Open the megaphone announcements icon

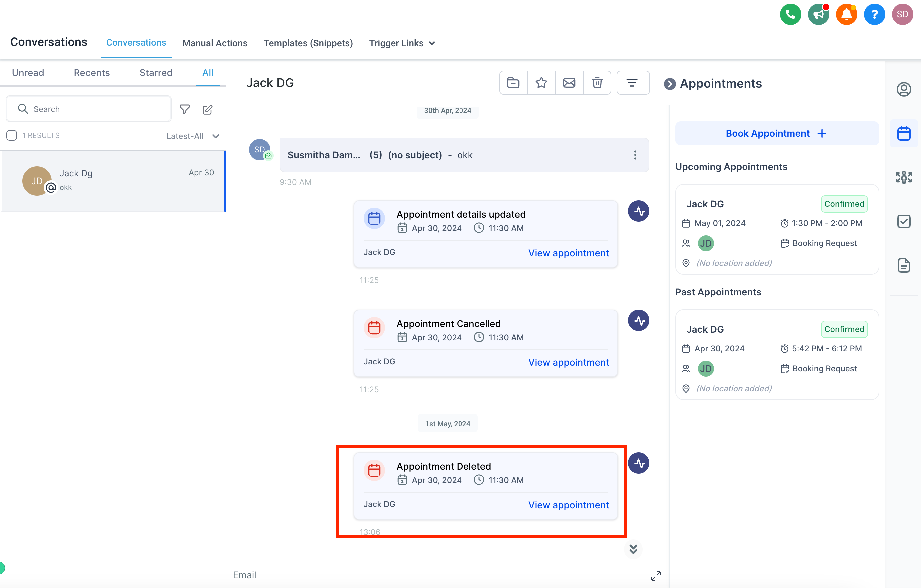[818, 15]
